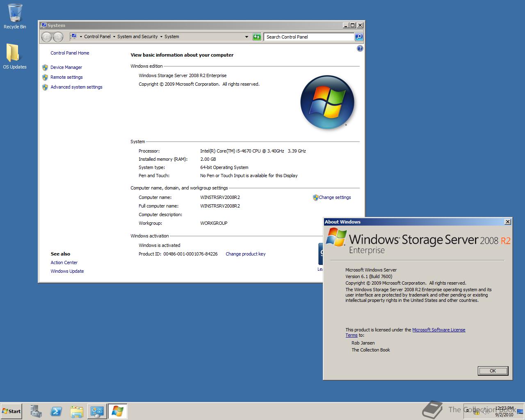The image size is (525, 420).
Task: Click the Change settings link
Action: [x=335, y=197]
